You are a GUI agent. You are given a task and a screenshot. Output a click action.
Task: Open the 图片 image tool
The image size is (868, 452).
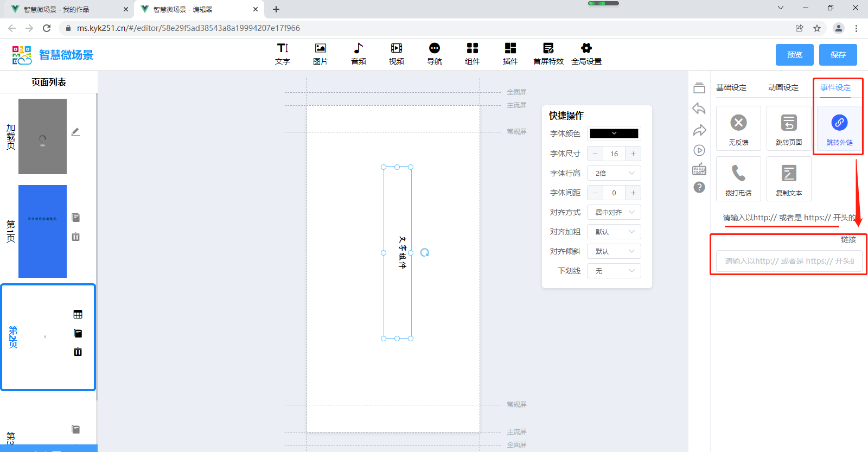pyautogui.click(x=321, y=54)
